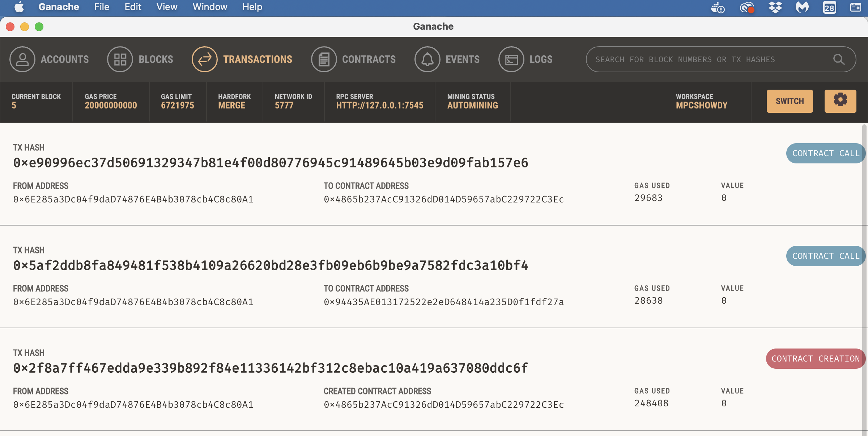Open the View menu
This screenshot has width=868, height=436.
167,7
